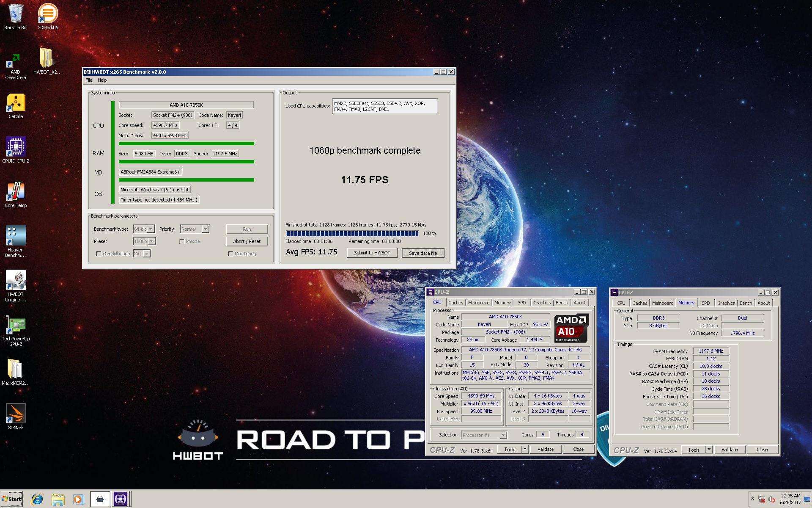Click Core Speed 4590.69 MHz value
The height and width of the screenshot is (508, 812).
tap(481, 396)
